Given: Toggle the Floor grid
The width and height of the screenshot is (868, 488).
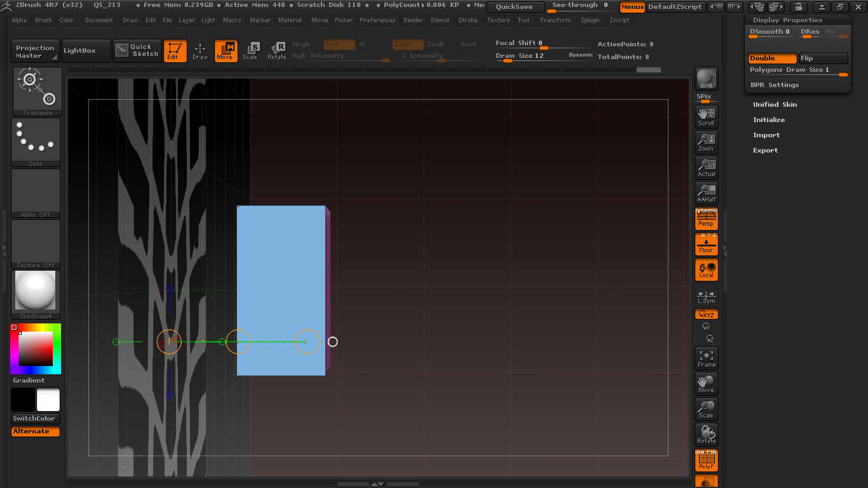Looking at the screenshot, I should pos(706,244).
